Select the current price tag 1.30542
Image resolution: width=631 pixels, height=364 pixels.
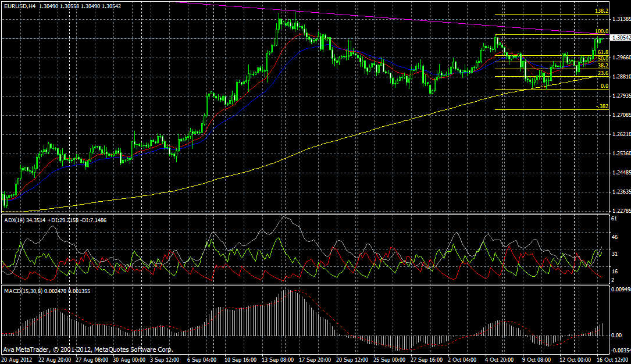[x=619, y=38]
